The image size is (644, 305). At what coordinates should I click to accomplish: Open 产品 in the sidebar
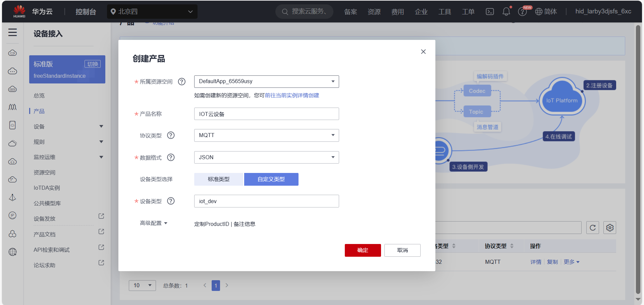(x=39, y=111)
